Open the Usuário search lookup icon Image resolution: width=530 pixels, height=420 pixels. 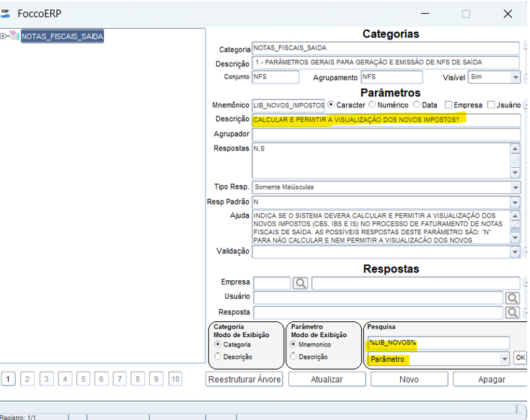512,298
